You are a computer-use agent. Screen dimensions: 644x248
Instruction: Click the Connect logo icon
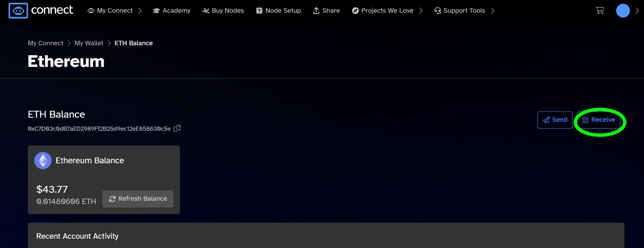pyautogui.click(x=18, y=11)
